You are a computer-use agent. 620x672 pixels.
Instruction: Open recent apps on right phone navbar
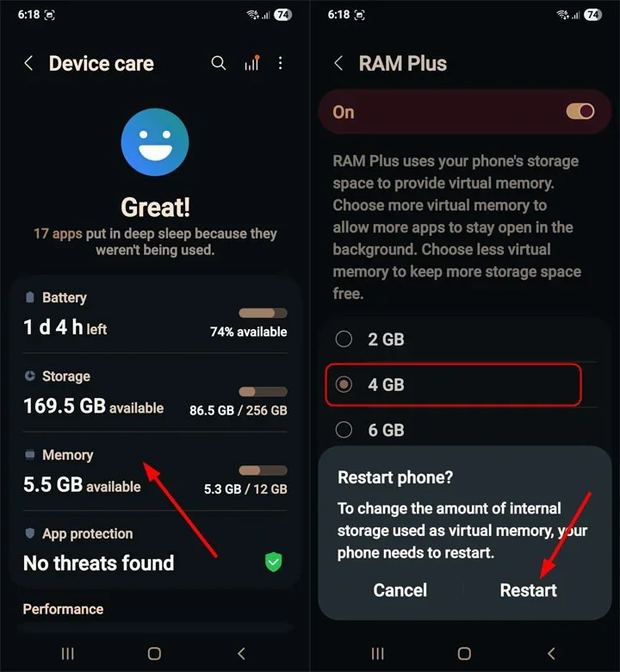(x=377, y=654)
